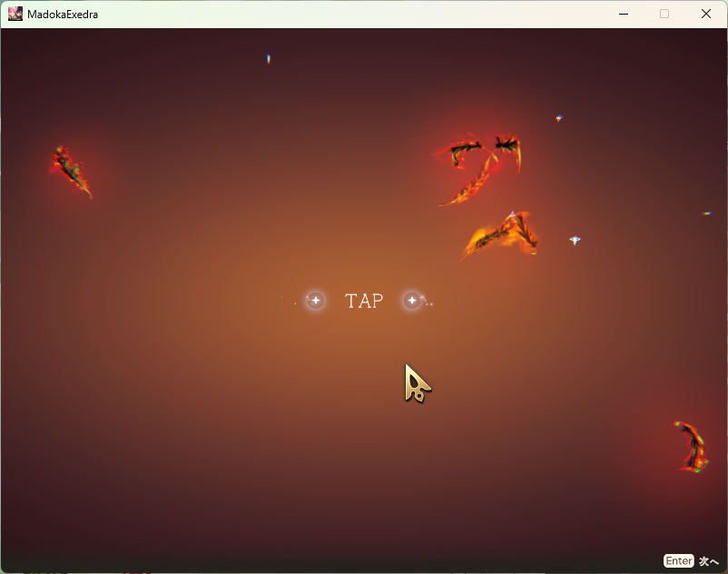Click the sparkle orb right of TAP
Viewport: 728px width, 574px height.
click(x=412, y=301)
